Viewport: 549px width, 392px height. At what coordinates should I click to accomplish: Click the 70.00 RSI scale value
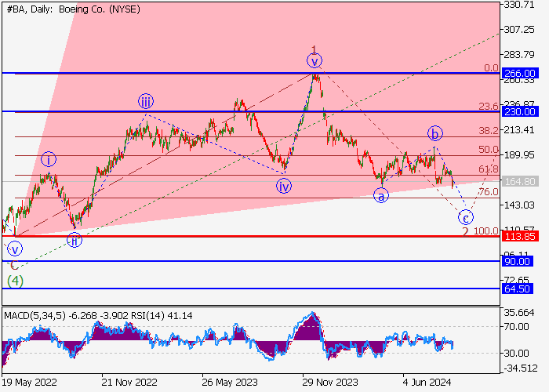click(x=516, y=327)
